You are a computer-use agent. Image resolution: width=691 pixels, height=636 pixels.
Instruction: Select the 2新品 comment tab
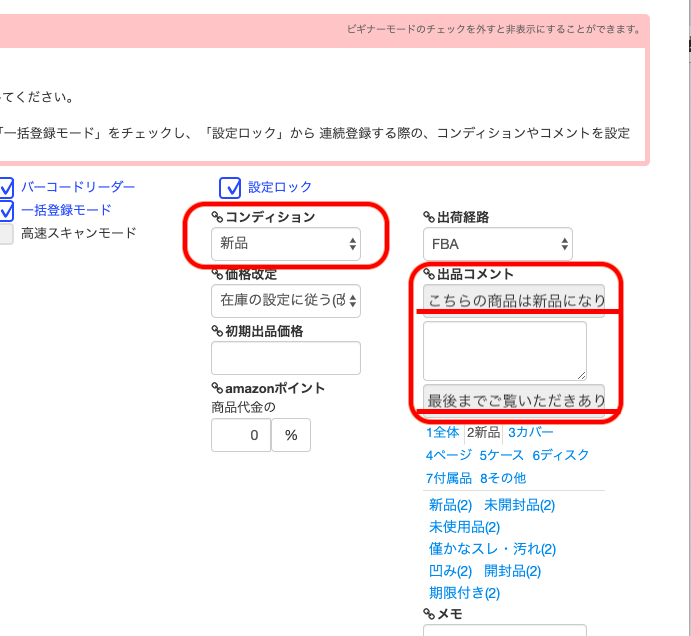tap(483, 432)
